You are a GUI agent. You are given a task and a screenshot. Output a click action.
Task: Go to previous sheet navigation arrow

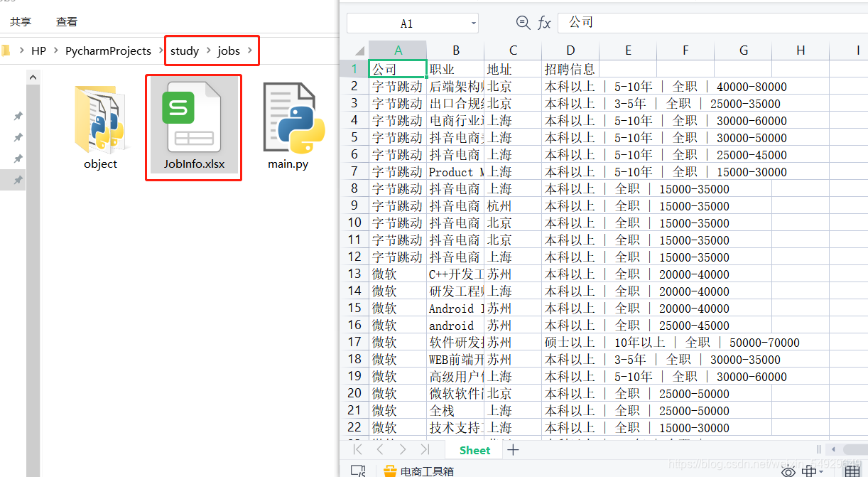tap(380, 449)
